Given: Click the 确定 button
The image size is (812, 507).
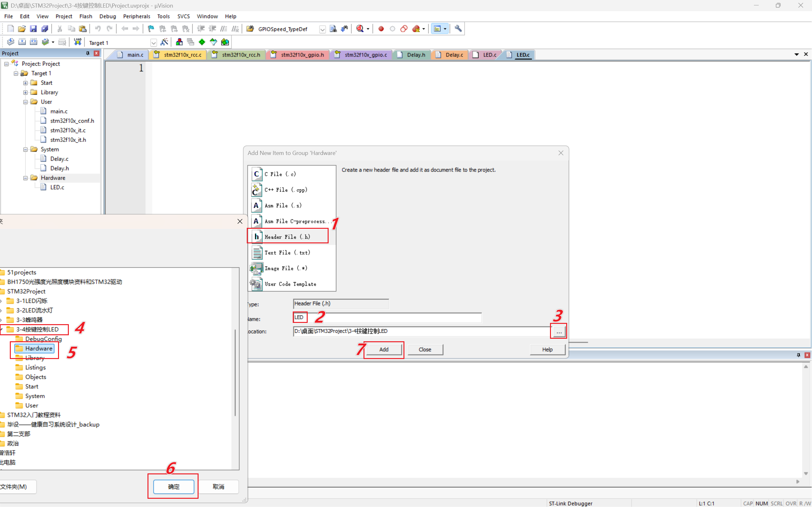Looking at the screenshot, I should click(x=174, y=486).
